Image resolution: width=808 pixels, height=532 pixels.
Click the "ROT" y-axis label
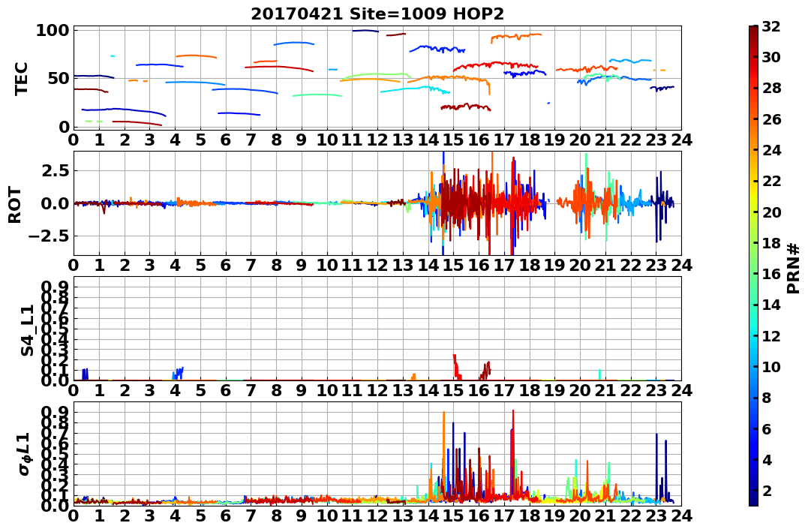point(16,205)
